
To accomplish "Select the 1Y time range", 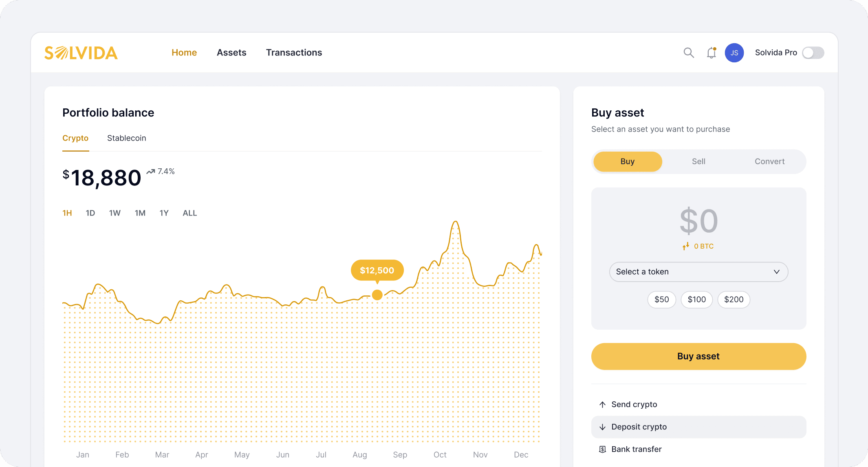I will [164, 213].
